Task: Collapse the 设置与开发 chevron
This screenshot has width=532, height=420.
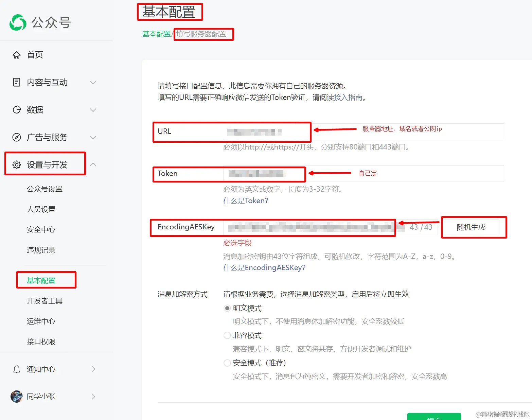Action: (93, 164)
